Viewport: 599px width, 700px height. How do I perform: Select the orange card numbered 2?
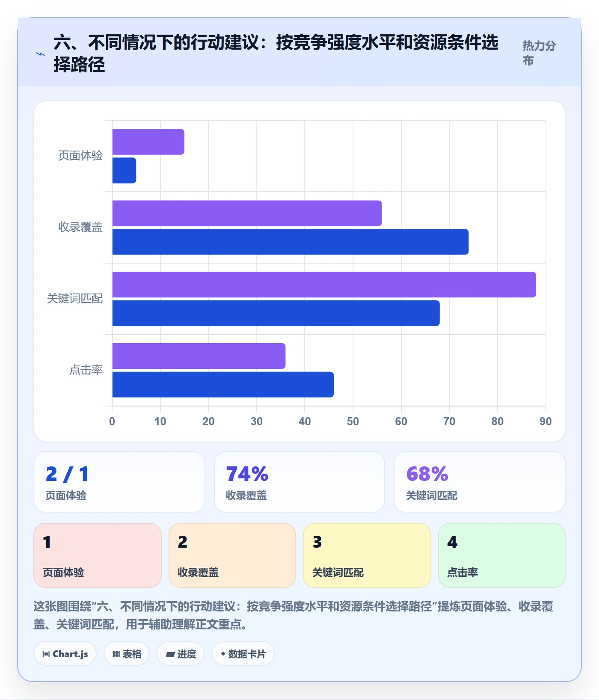232,555
